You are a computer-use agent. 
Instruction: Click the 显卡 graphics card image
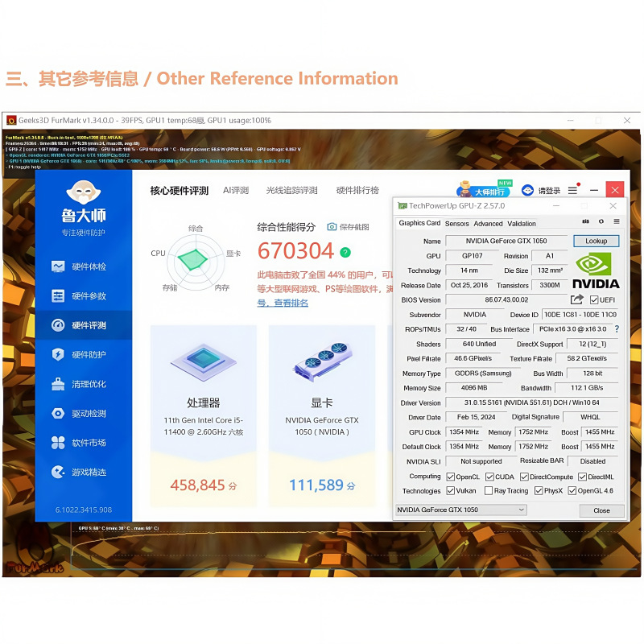click(323, 361)
